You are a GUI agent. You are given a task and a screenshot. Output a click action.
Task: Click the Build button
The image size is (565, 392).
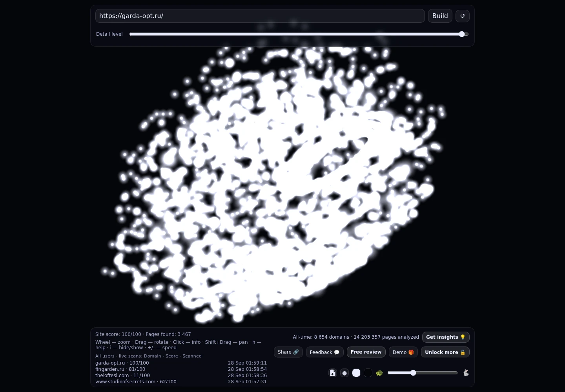coord(440,16)
